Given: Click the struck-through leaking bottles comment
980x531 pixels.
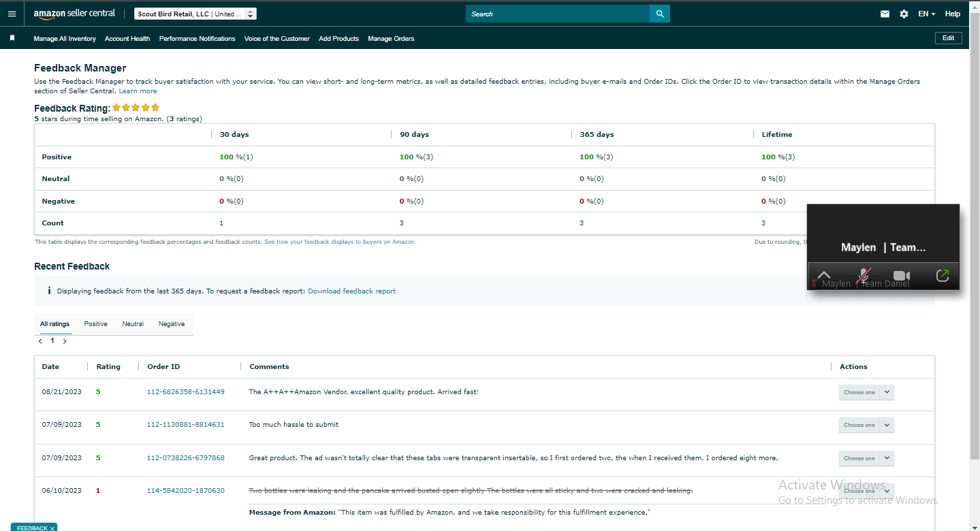Looking at the screenshot, I should pos(471,490).
